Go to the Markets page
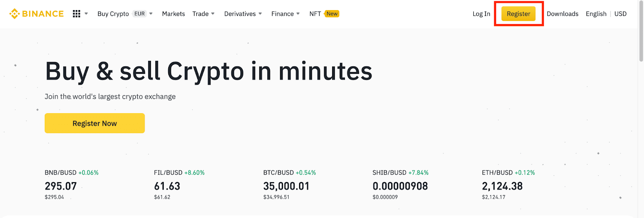Image resolution: width=644 pixels, height=218 pixels. pyautogui.click(x=173, y=14)
